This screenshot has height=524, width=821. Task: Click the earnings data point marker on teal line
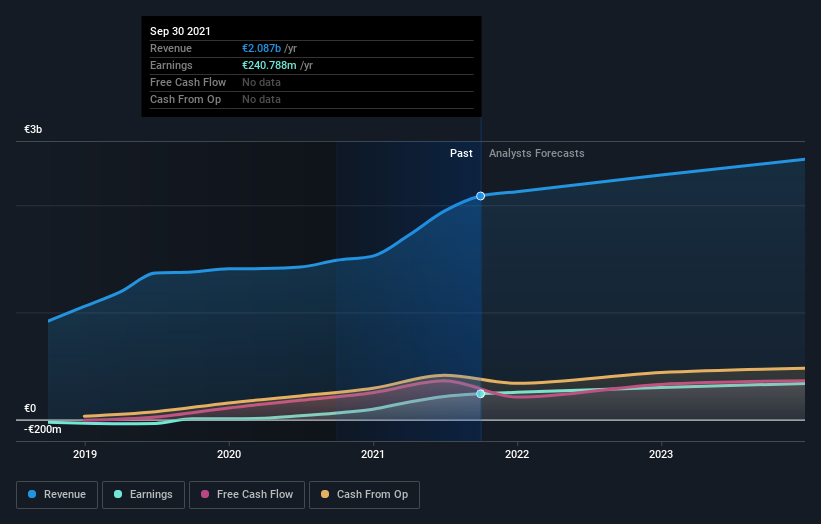pyautogui.click(x=481, y=394)
